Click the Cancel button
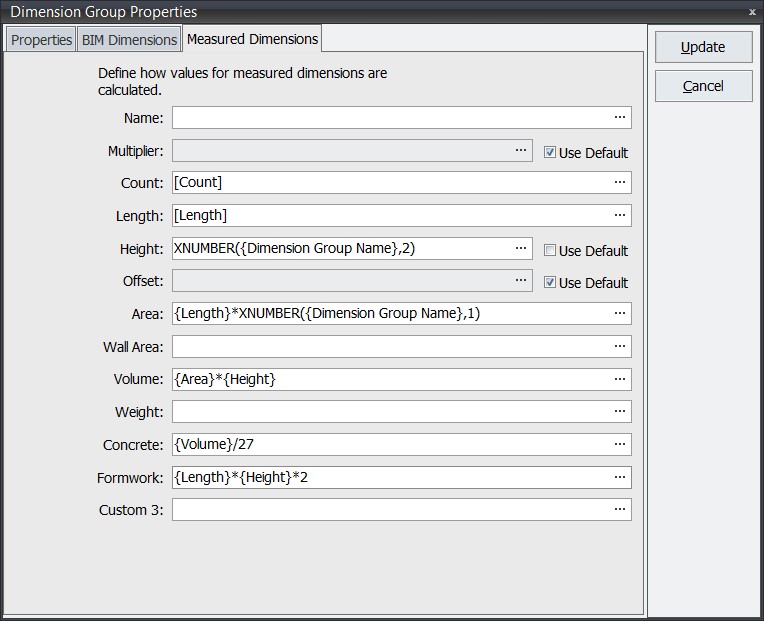 (703, 86)
